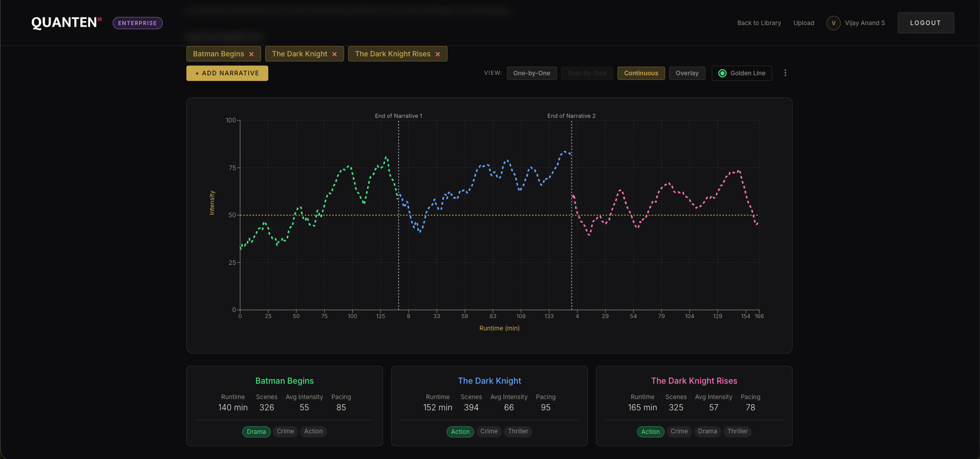The width and height of the screenshot is (980, 459).
Task: Go Back to Library
Action: point(759,23)
